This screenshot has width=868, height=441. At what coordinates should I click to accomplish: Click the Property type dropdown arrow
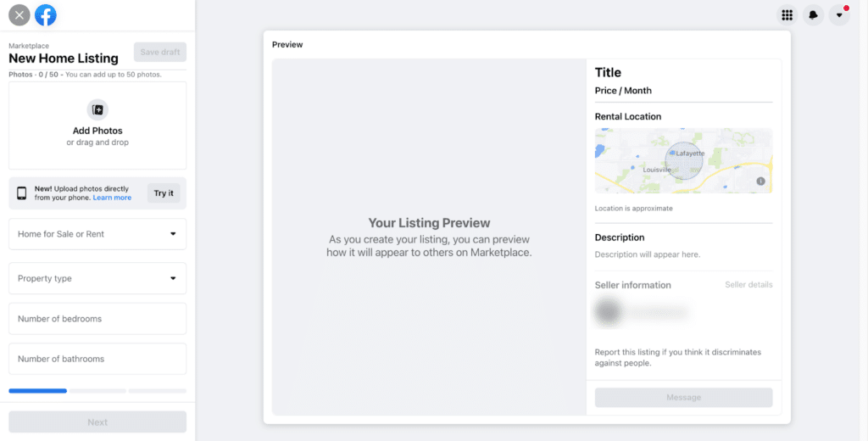[173, 278]
